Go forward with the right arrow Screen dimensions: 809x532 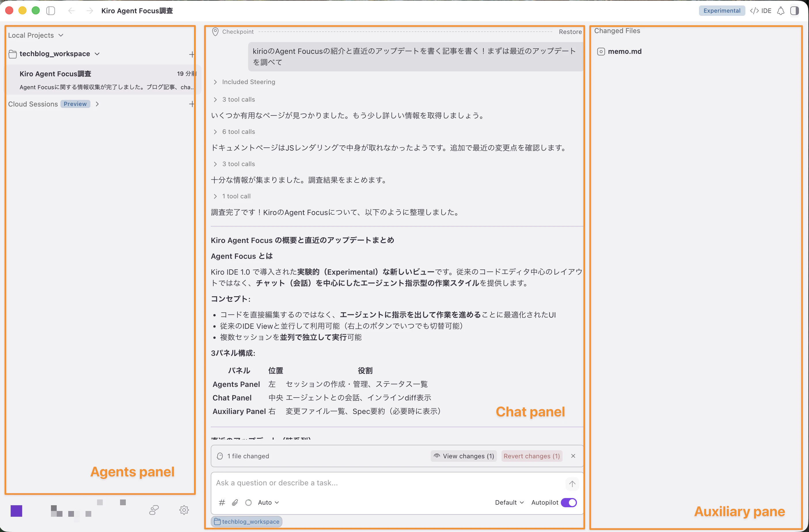pyautogui.click(x=90, y=11)
